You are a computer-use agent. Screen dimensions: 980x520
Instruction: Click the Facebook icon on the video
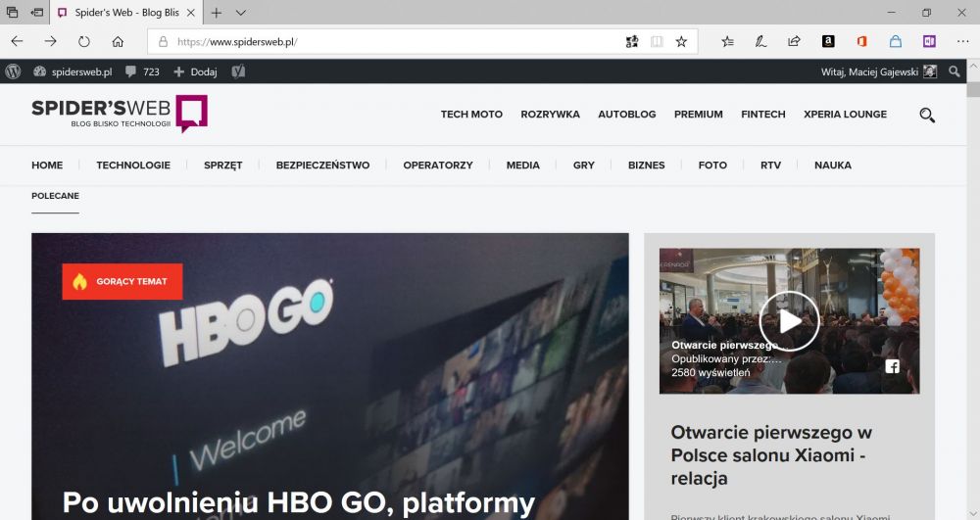pos(892,366)
